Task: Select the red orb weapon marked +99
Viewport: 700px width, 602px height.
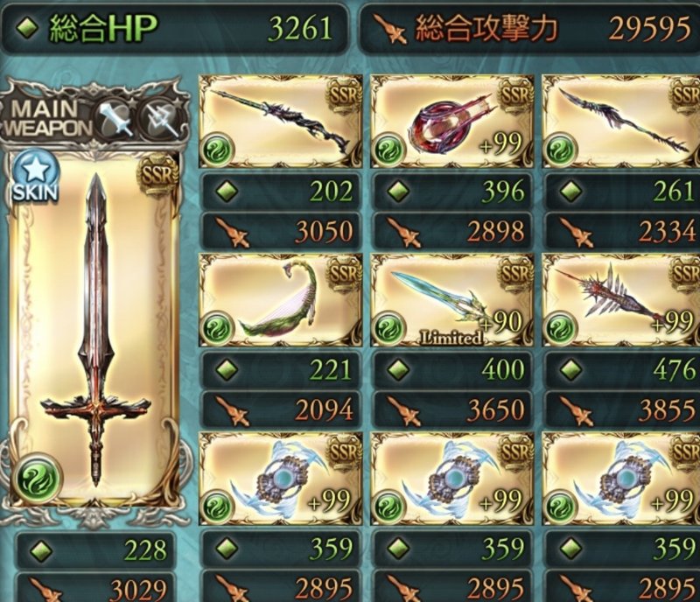Action: click(x=451, y=122)
